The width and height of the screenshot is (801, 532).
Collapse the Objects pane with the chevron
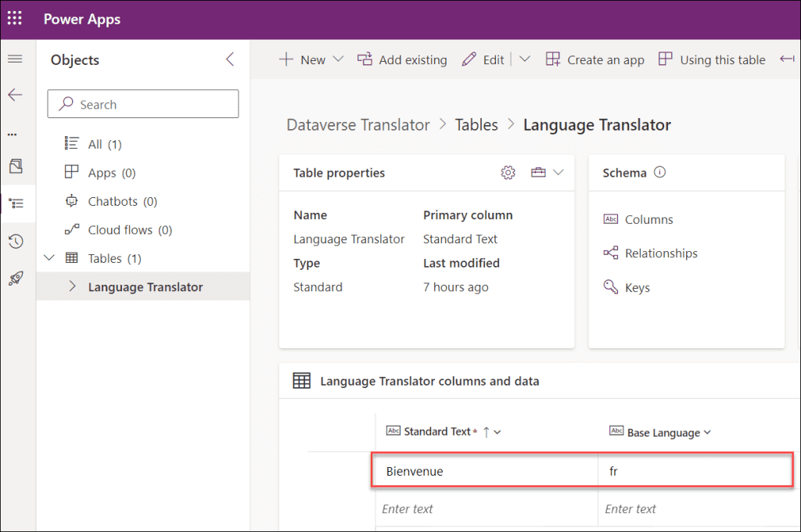pyautogui.click(x=230, y=59)
